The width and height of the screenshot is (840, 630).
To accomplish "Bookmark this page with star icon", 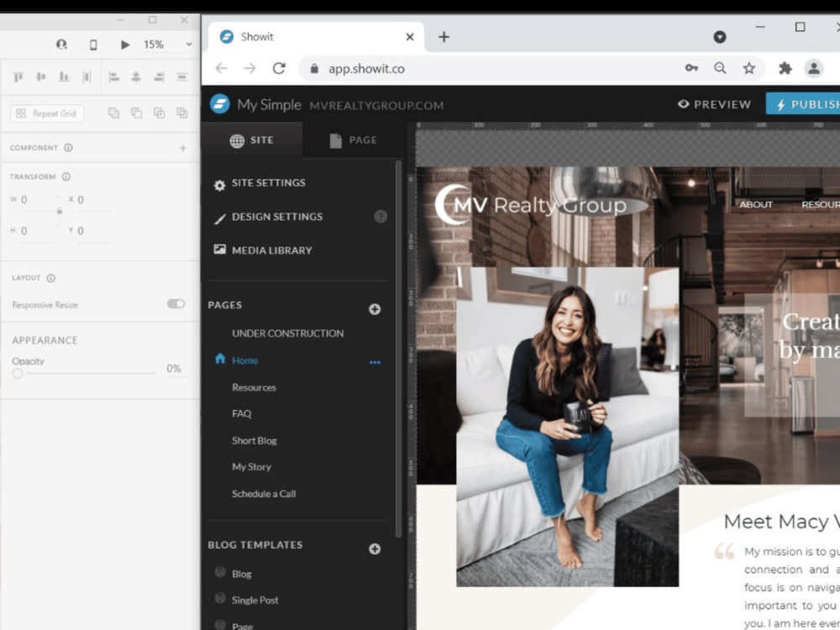I will 749,68.
